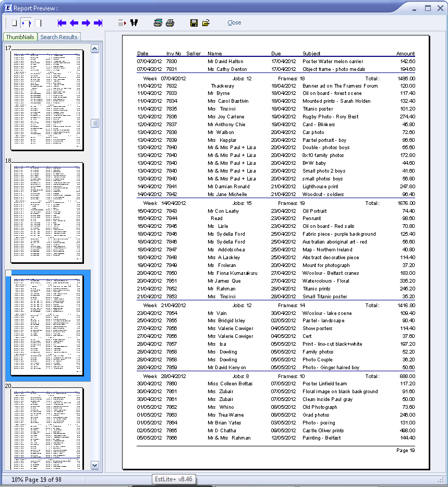Image resolution: width=448 pixels, height=487 pixels.
Task: Open the printer setup icon
Action: pos(158,23)
